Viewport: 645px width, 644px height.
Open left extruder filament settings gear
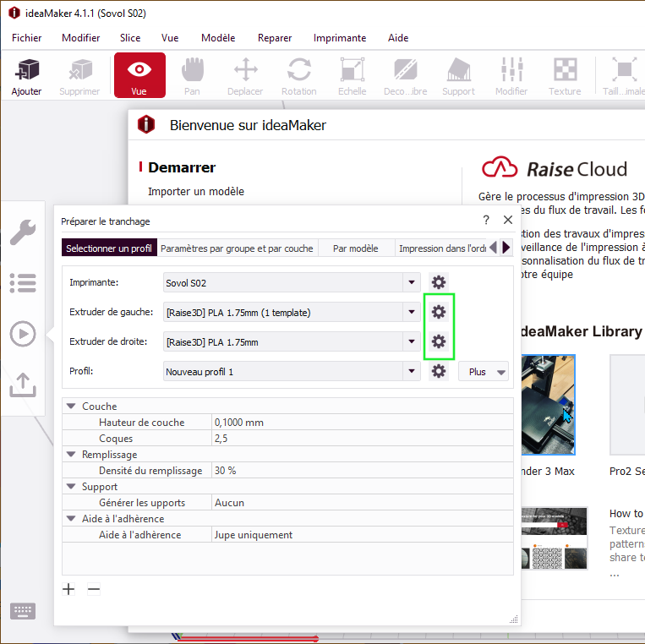point(439,312)
